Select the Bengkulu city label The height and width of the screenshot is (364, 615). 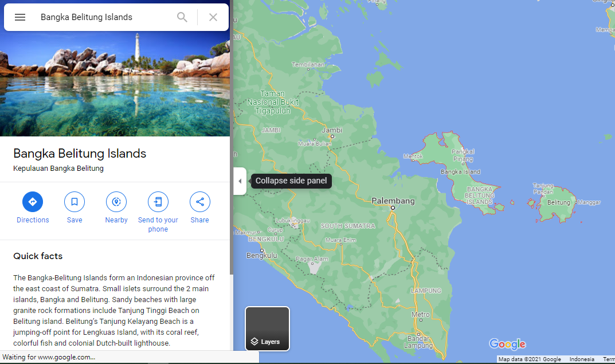tap(261, 255)
